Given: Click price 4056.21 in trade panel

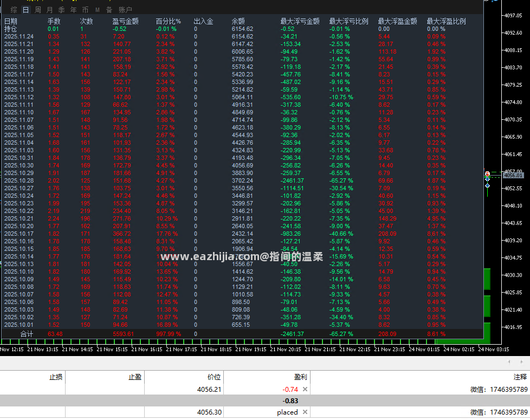Looking at the screenshot, I should tap(209, 389).
